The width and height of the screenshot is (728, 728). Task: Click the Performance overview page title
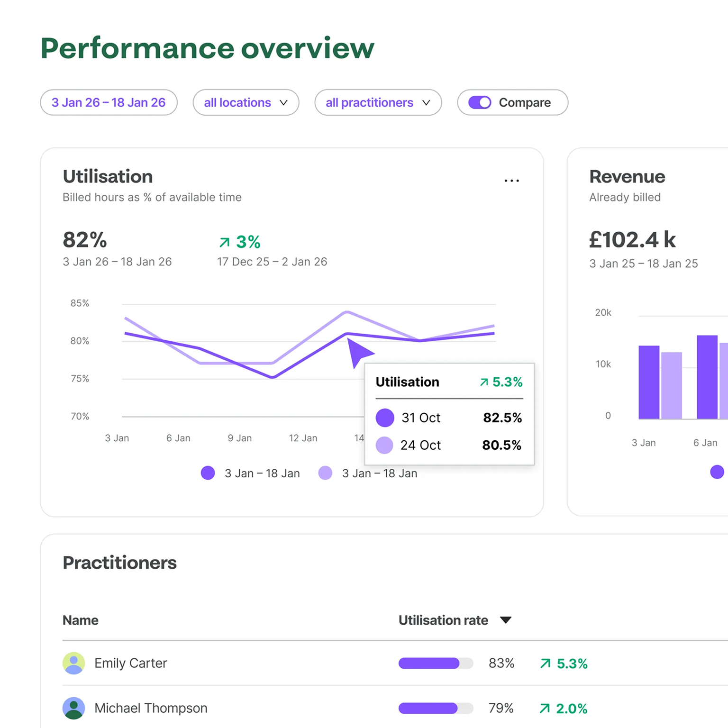point(208,48)
